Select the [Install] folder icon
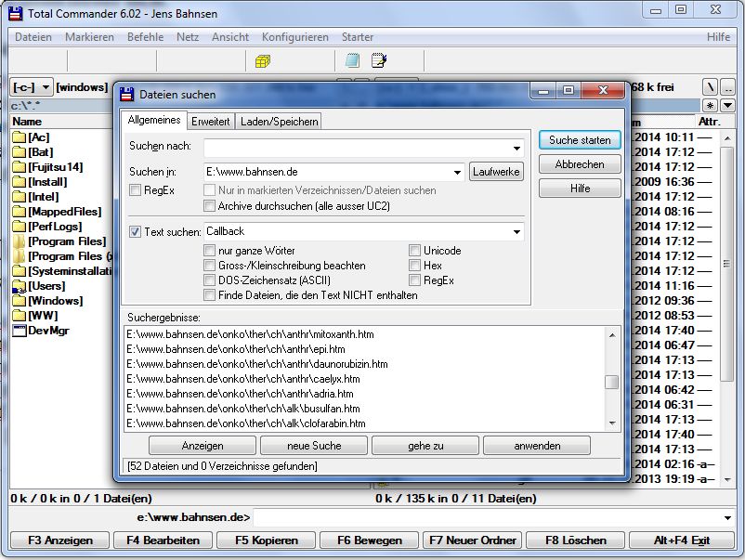This screenshot has width=745, height=560. (19, 182)
